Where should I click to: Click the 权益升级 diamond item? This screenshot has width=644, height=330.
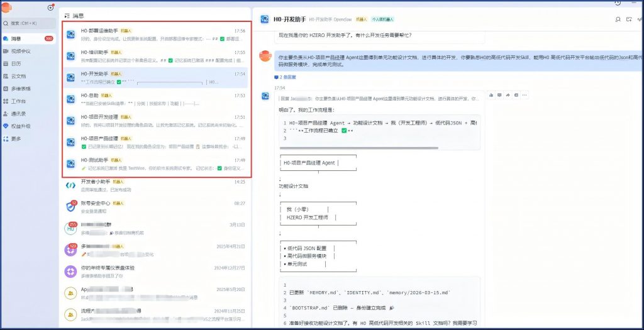(x=21, y=126)
